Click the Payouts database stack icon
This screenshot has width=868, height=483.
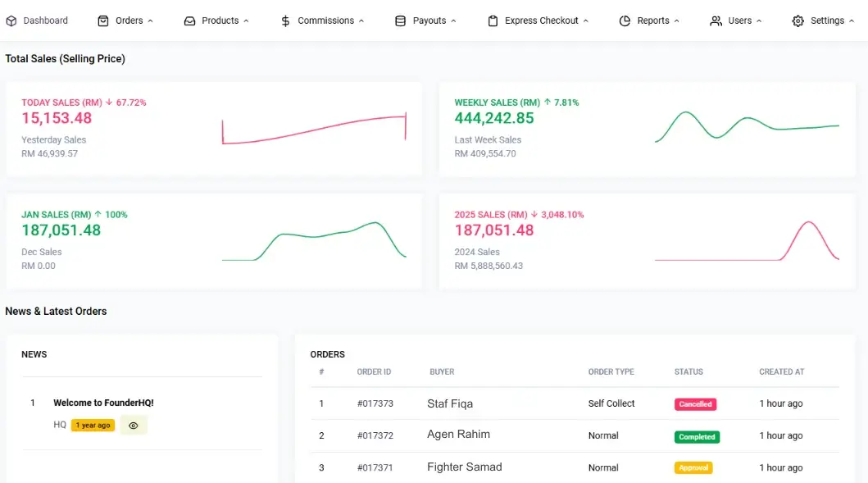(x=400, y=21)
